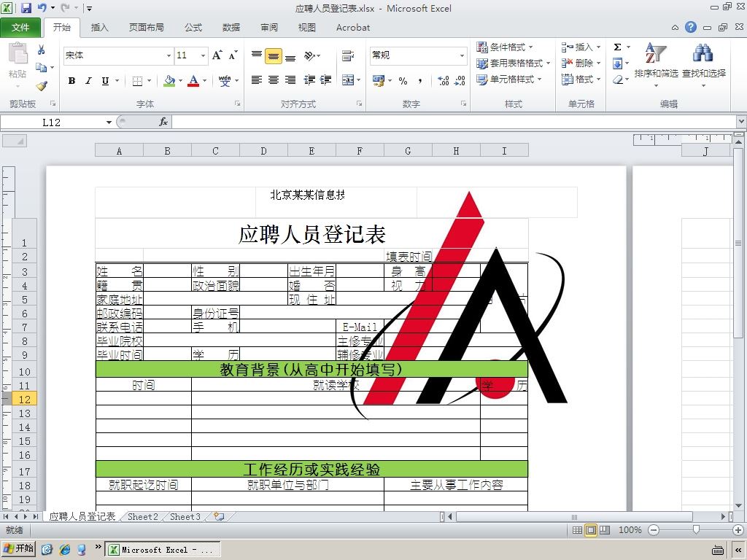This screenshot has height=560, width=747.
Task: Open the Sheet2 worksheet tab
Action: 142,517
